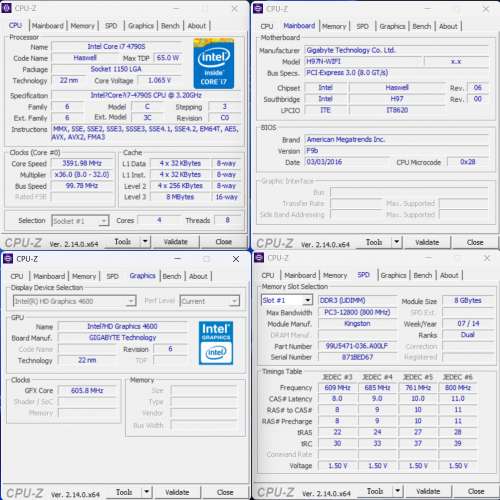Click the Serial Number value 871BED67
This screenshot has width=500, height=500.
pos(357,357)
